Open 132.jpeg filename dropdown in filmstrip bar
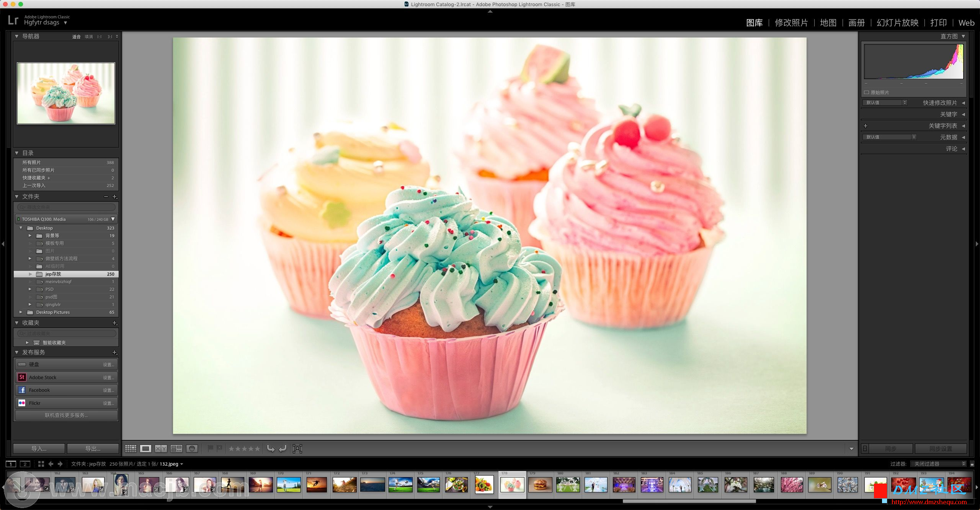This screenshot has width=980, height=510. pos(171,464)
